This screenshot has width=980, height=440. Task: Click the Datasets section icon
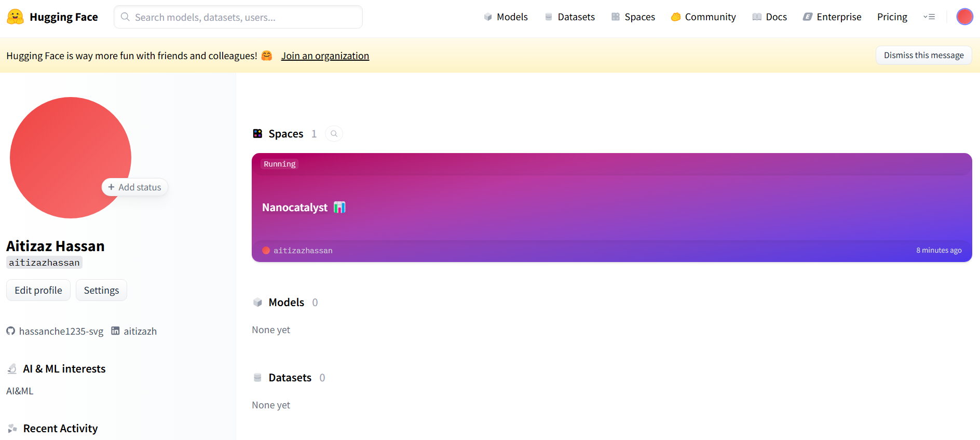coord(257,378)
